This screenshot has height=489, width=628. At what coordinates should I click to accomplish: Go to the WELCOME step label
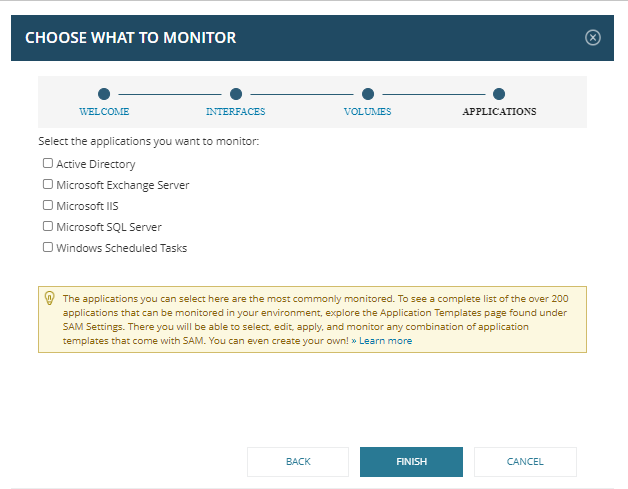tap(104, 111)
